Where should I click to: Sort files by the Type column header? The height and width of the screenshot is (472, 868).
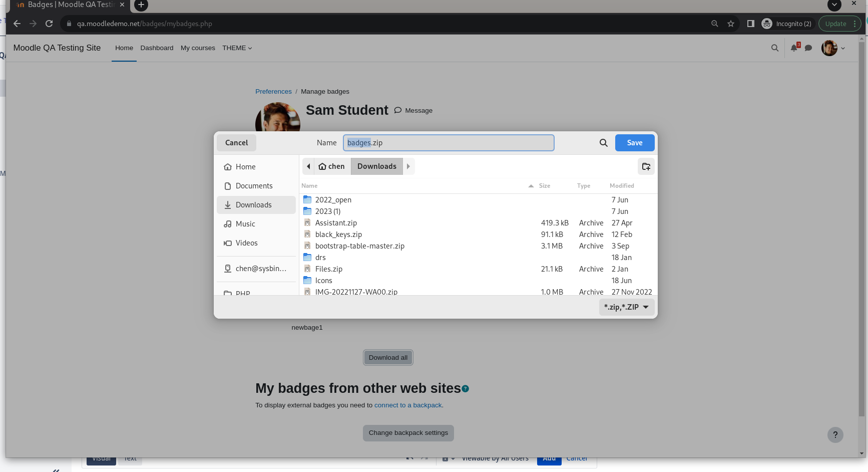tap(584, 186)
